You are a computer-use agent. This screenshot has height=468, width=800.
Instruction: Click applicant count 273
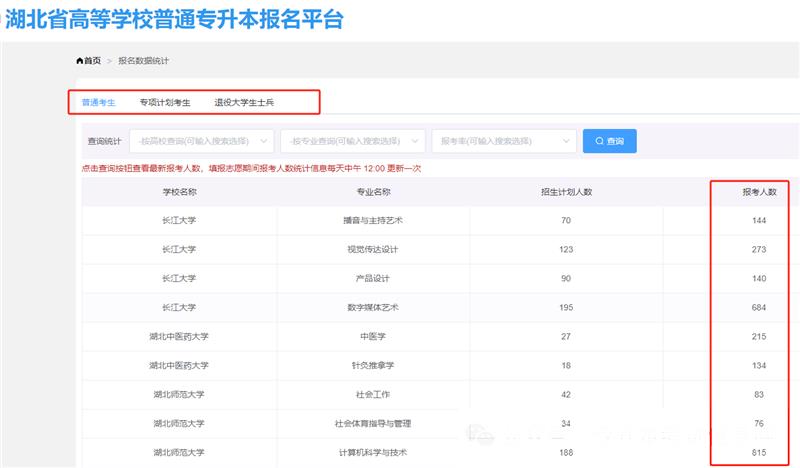pyautogui.click(x=759, y=250)
